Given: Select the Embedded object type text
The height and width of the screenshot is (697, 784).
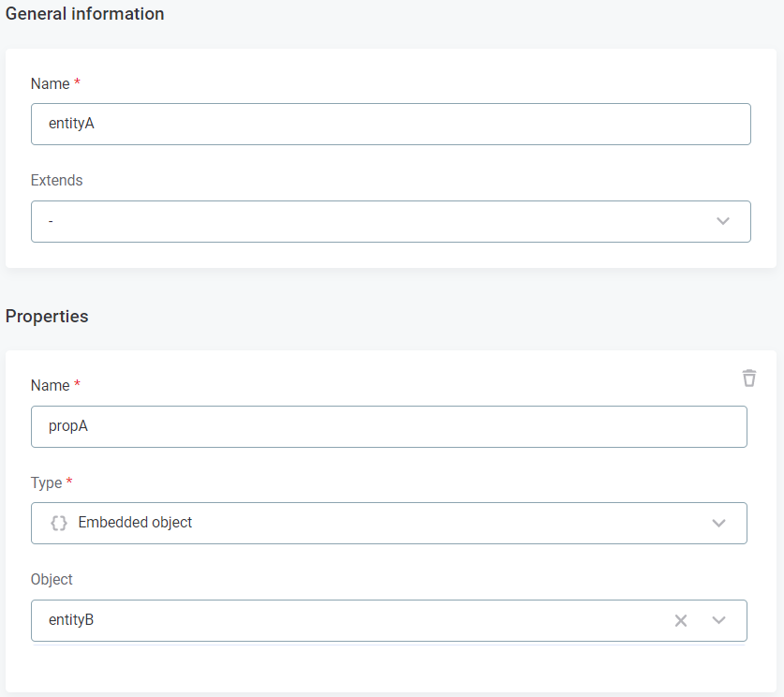Looking at the screenshot, I should pos(135,523).
